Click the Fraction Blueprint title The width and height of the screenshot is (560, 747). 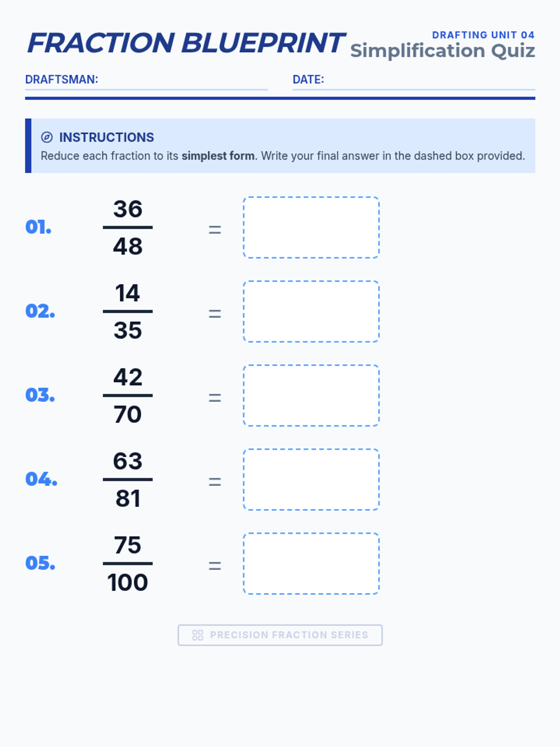tap(186, 43)
